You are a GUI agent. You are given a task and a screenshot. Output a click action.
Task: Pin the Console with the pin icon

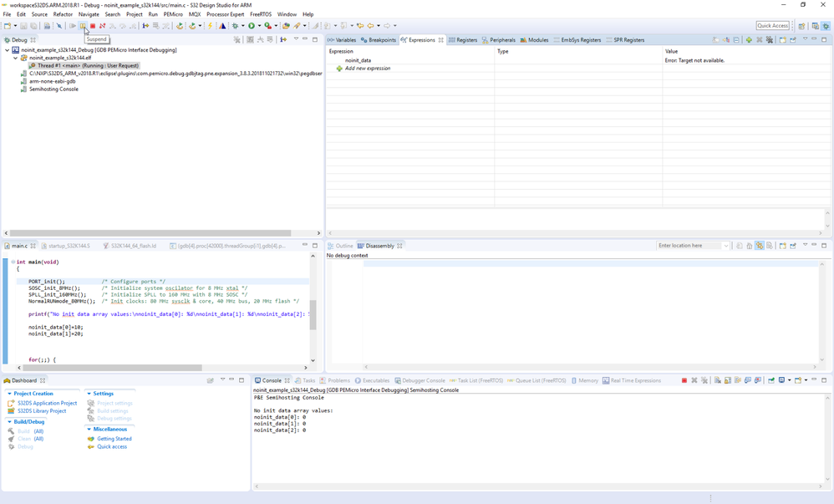coord(771,380)
